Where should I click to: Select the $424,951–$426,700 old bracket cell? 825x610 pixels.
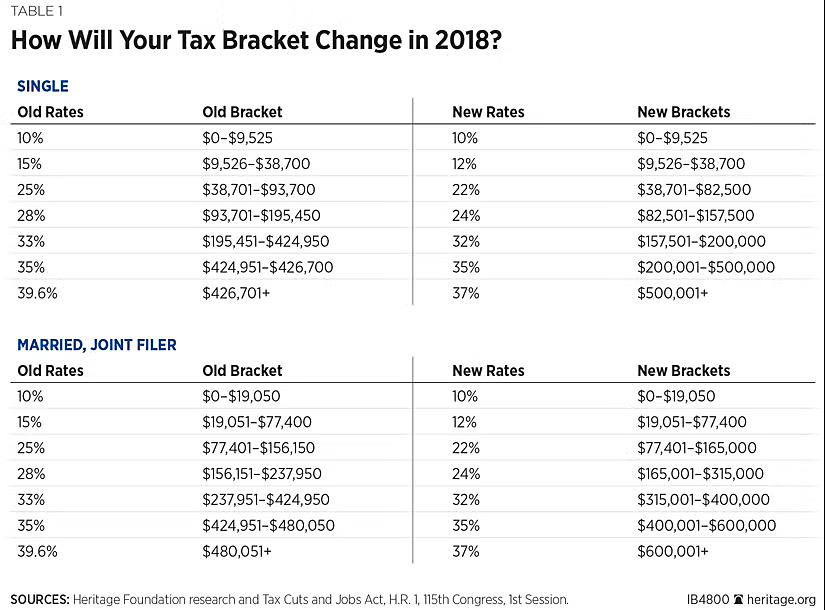[x=267, y=267]
